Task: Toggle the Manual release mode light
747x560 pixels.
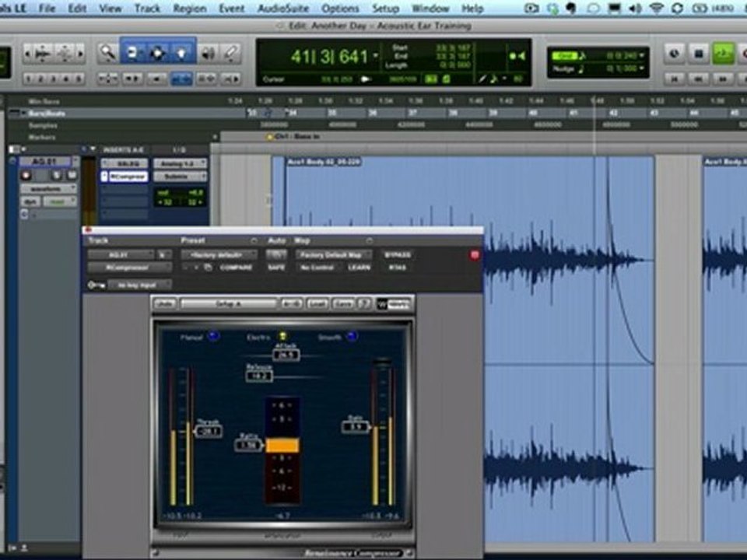Action: 213,337
